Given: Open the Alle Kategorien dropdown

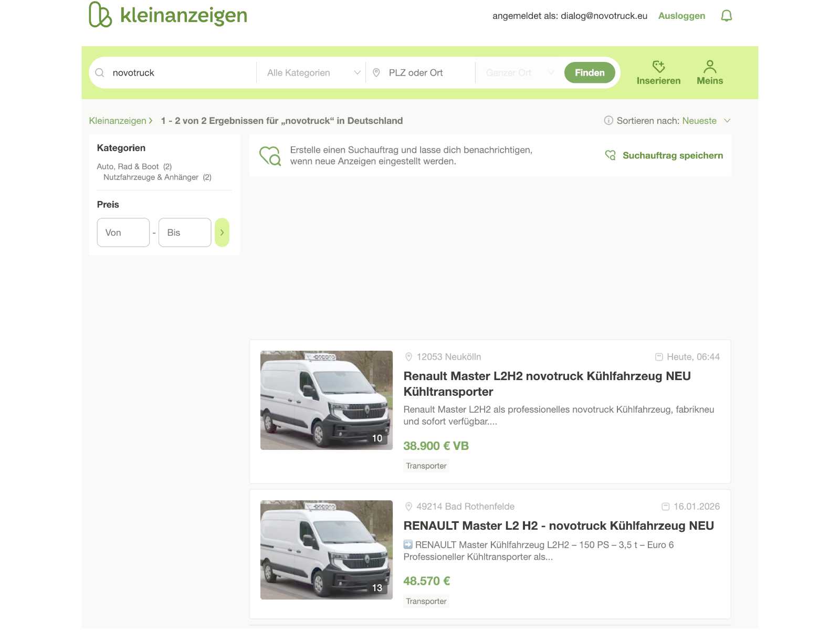Looking at the screenshot, I should pos(313,73).
